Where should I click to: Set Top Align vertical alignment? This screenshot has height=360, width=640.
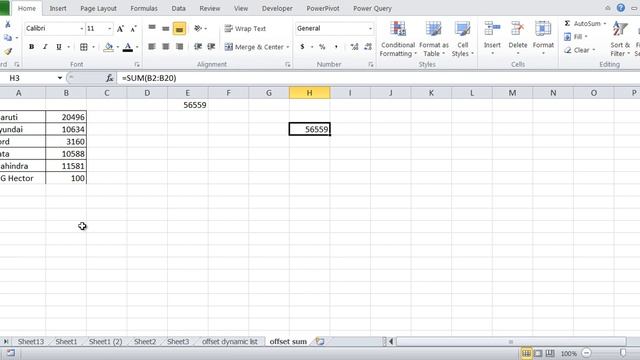(152, 28)
